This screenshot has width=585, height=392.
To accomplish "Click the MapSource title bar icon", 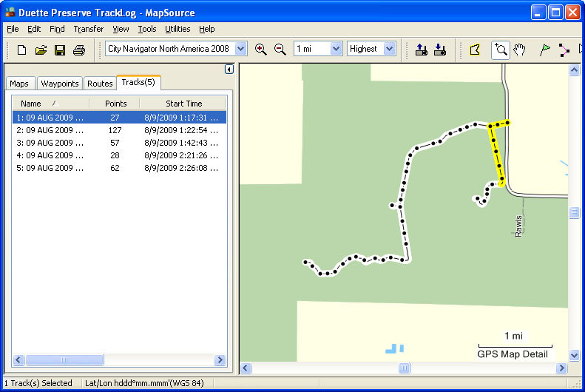I will [10, 13].
